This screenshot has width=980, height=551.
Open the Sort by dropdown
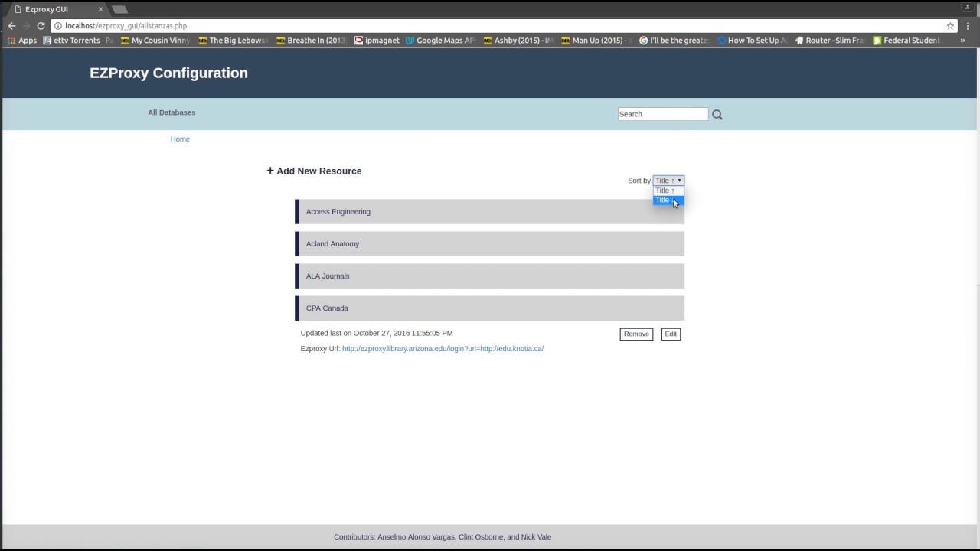pyautogui.click(x=668, y=181)
